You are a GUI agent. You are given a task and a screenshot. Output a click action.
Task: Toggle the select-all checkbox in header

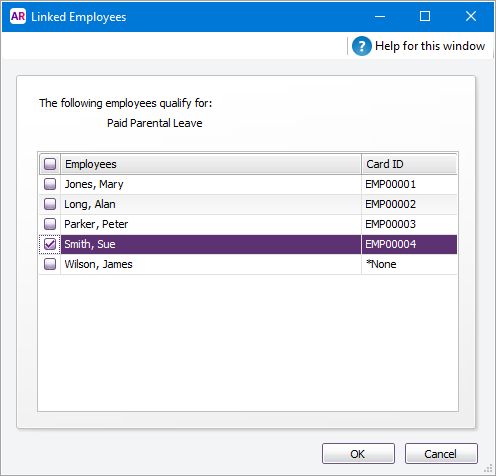(50, 164)
